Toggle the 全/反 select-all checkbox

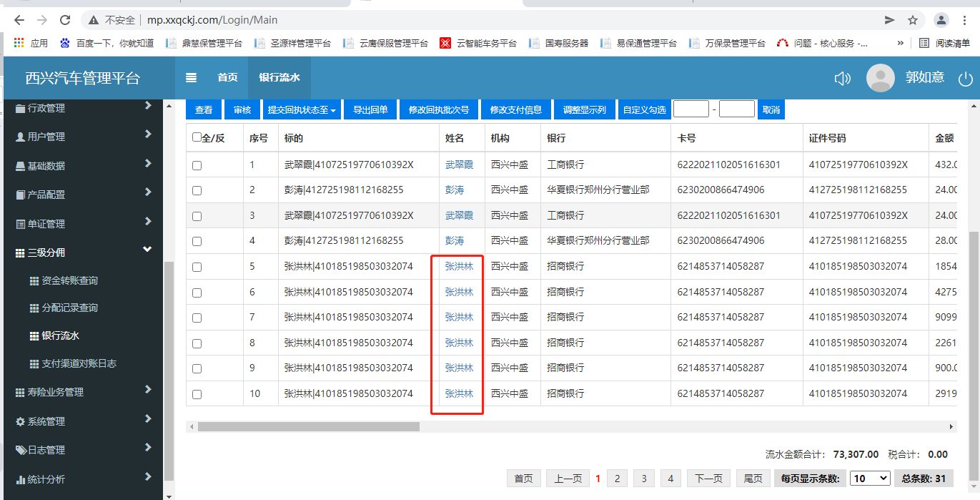197,137
